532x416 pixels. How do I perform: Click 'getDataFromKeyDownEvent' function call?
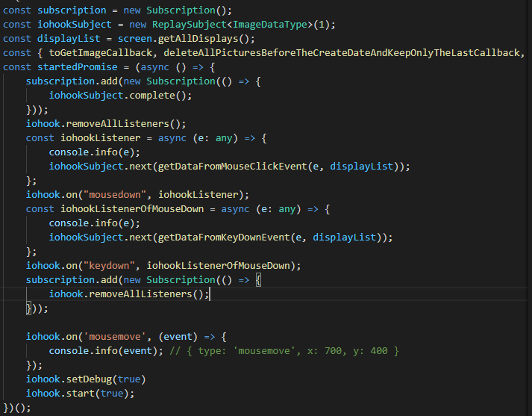224,238
